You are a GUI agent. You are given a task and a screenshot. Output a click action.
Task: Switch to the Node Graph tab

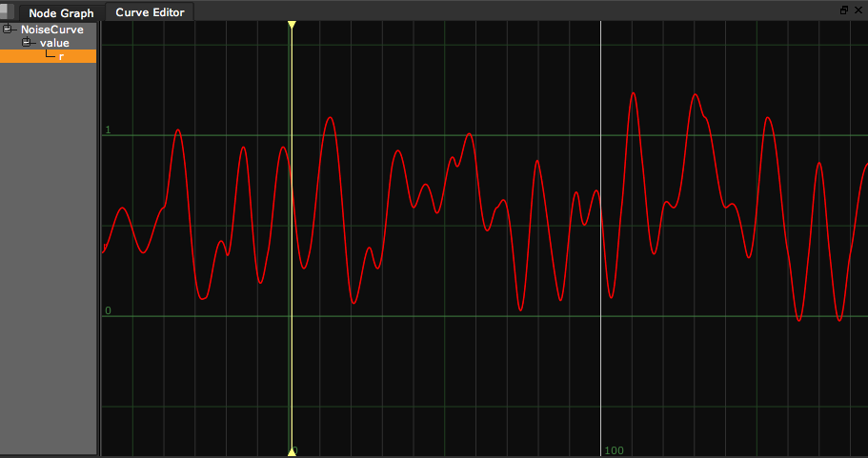(x=61, y=13)
